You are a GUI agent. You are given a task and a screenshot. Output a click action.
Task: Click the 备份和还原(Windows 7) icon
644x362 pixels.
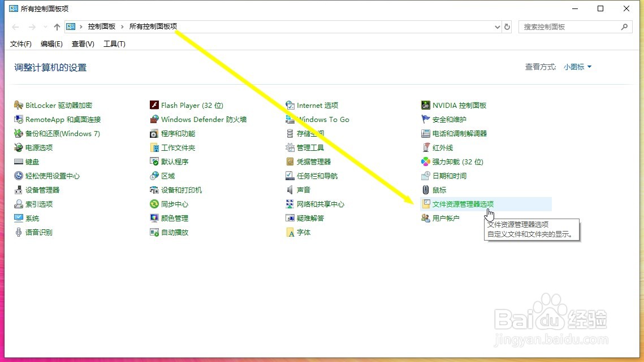click(x=19, y=133)
